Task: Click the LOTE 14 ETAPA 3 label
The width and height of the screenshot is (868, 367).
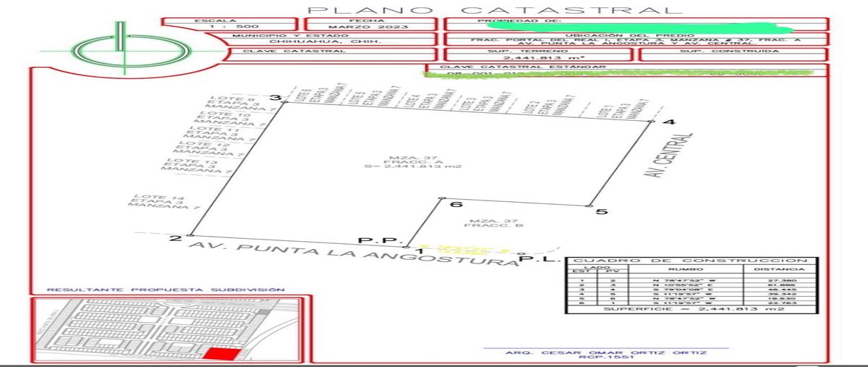Action: point(164,202)
